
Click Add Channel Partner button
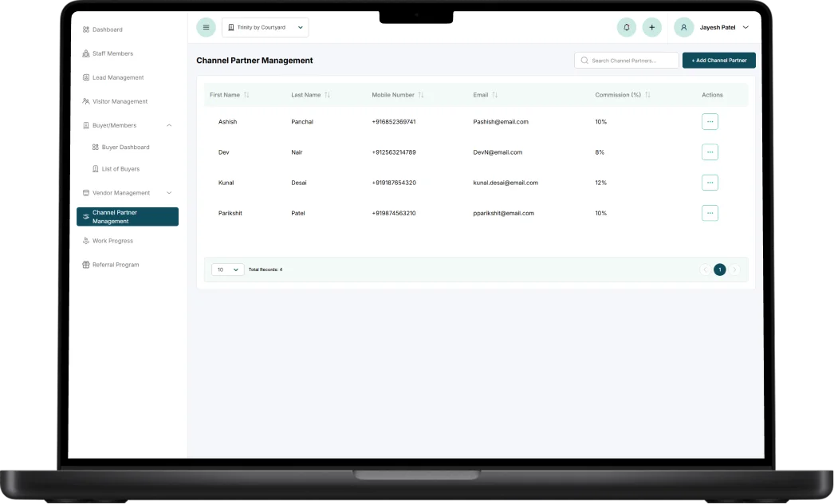tap(718, 60)
